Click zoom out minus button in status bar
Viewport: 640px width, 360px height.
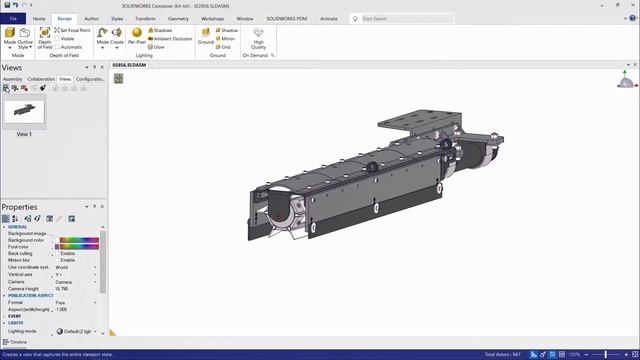(x=586, y=354)
